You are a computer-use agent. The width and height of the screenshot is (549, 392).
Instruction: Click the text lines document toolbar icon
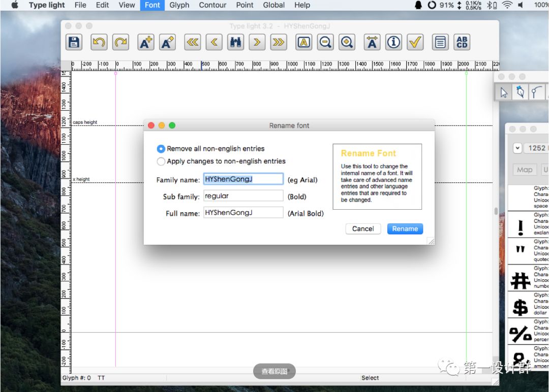(x=440, y=42)
